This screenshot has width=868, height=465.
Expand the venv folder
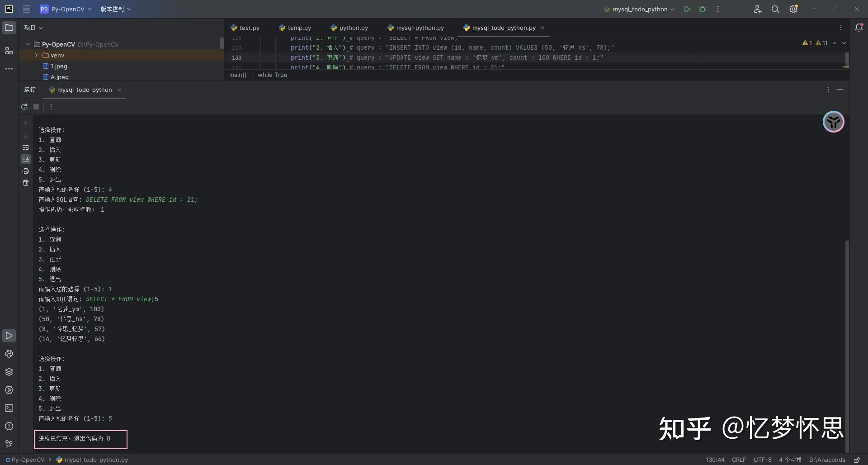[x=36, y=55]
